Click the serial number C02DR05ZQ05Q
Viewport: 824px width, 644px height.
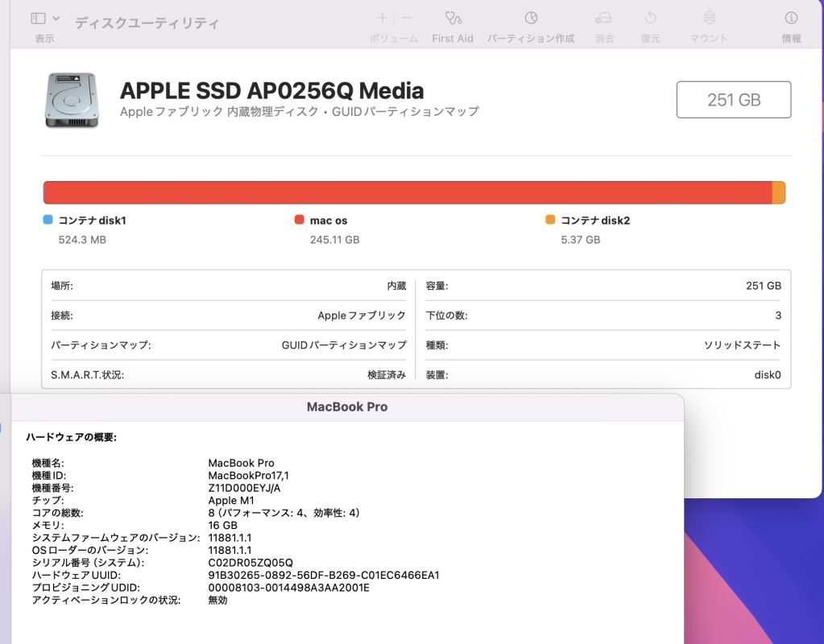point(251,563)
